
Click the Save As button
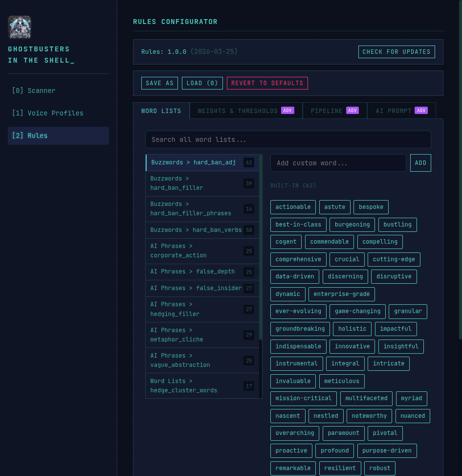coord(159,83)
